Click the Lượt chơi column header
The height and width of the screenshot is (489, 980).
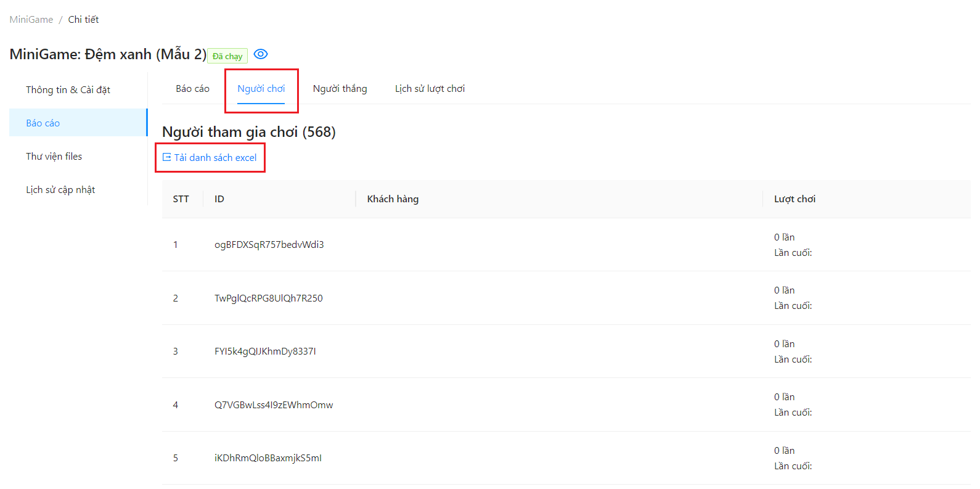(x=794, y=199)
